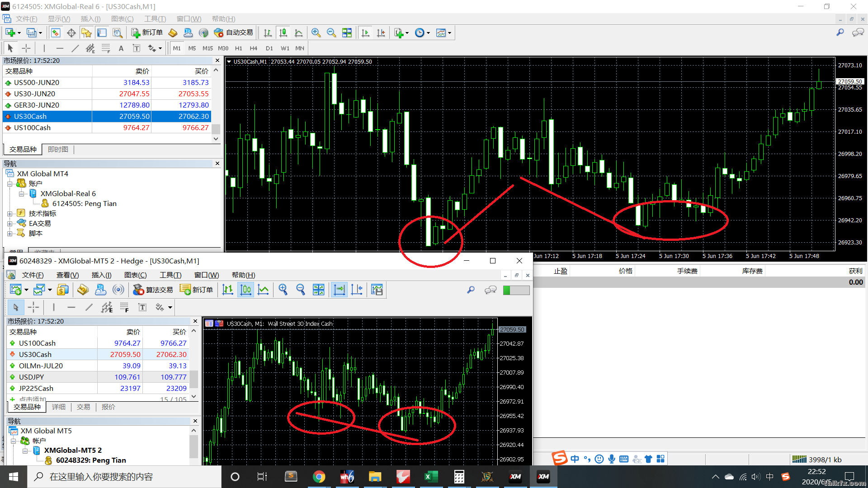Close MT4 Market Watch panel
Viewport: 868px width, 488px height.
point(217,61)
